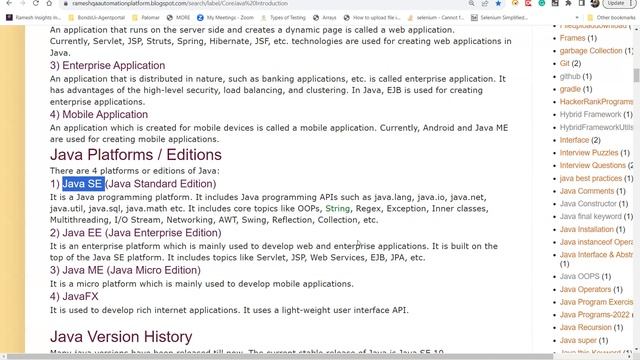Open the Java OOPS label
The width and height of the screenshot is (640, 360).
[579, 276]
